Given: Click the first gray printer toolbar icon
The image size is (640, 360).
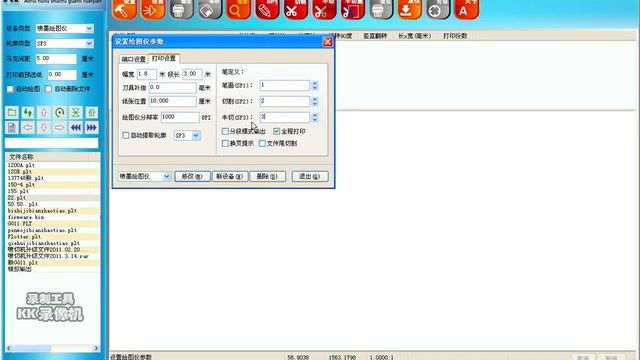Looking at the screenshot, I should (x=181, y=9).
